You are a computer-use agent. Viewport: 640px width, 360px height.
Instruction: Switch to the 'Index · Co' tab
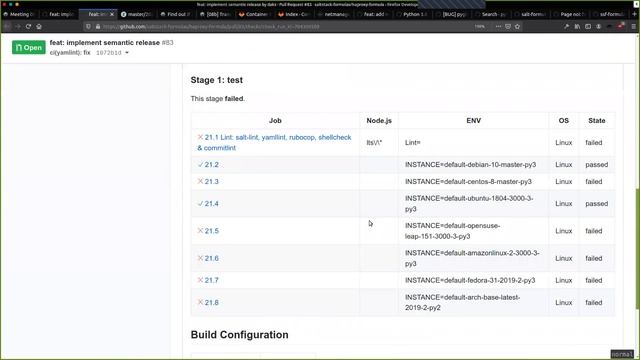293,14
